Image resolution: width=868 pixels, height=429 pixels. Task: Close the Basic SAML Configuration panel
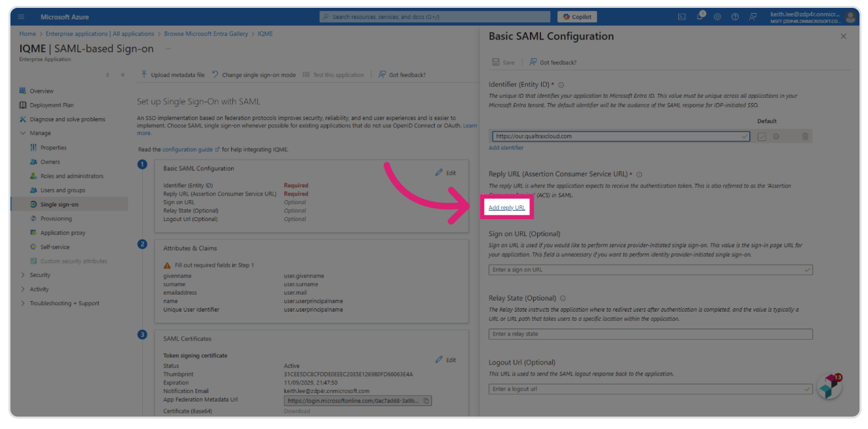(x=843, y=37)
